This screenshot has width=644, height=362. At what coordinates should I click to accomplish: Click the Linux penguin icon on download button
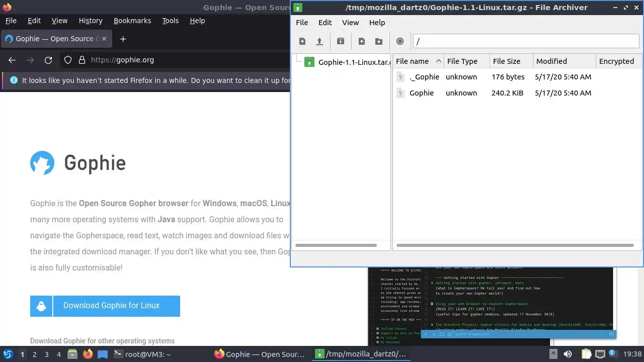click(41, 306)
